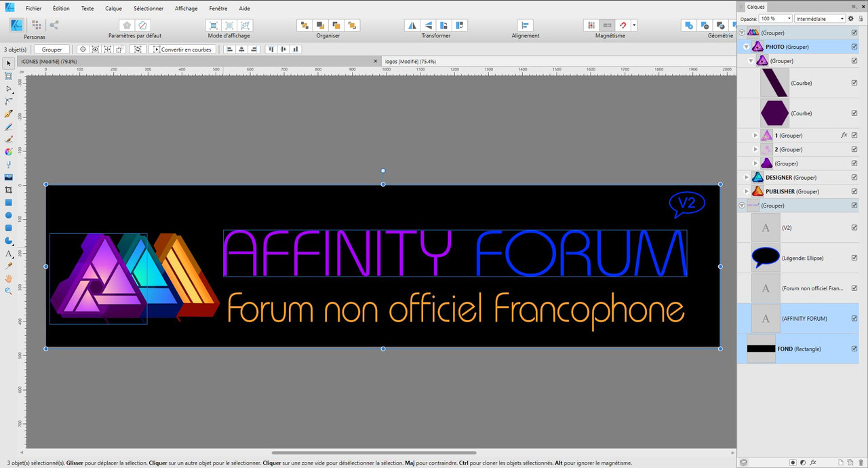Expand the DESIGNER group layer
868x468 pixels.
747,177
